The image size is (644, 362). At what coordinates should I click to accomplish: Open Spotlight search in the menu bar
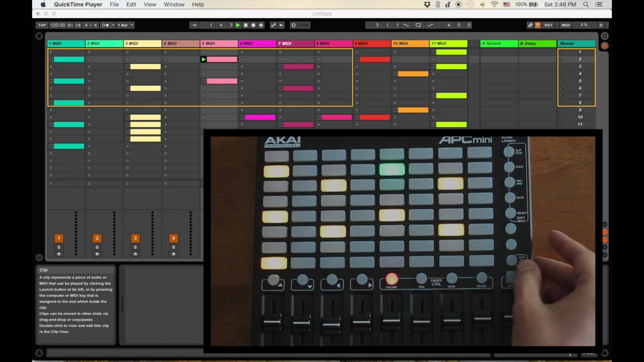coord(586,4)
